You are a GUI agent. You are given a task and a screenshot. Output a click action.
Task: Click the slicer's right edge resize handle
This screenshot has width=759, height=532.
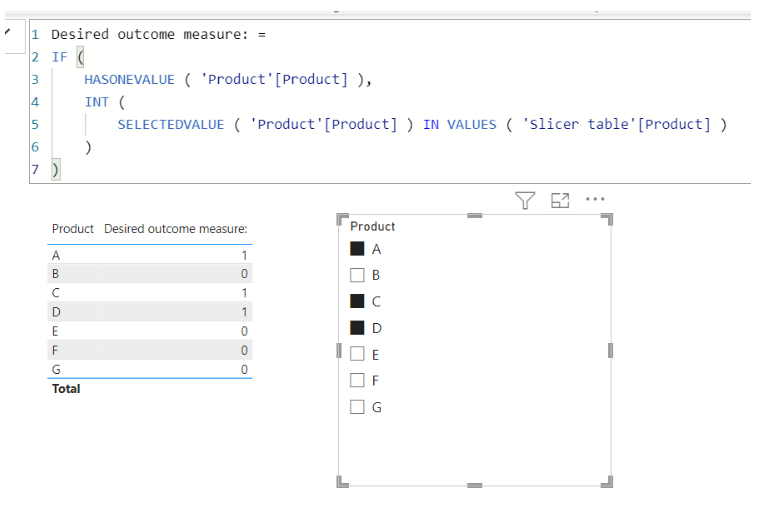610,350
